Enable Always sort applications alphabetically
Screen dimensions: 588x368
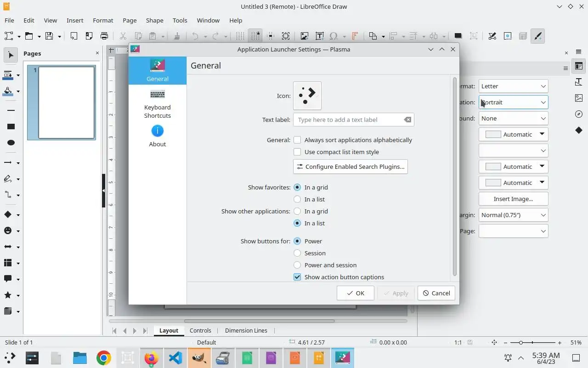353,140
